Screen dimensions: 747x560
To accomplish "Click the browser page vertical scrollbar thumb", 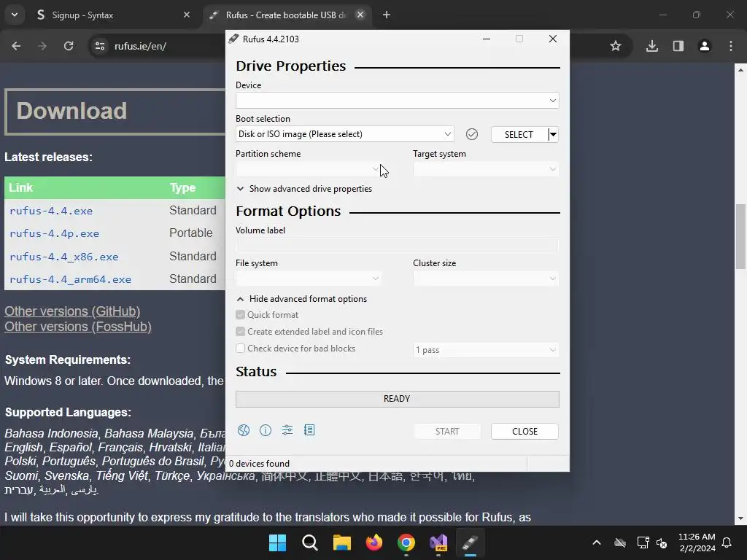I will [x=740, y=237].
